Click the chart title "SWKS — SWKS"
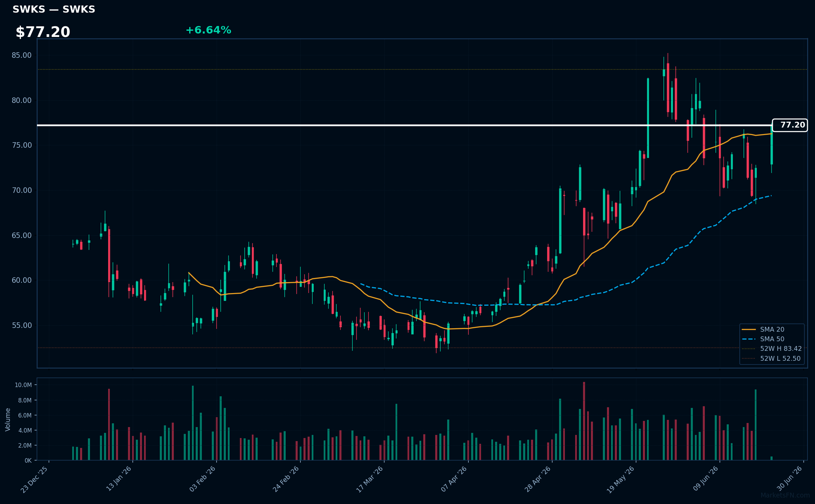The height and width of the screenshot is (504, 815). [54, 10]
